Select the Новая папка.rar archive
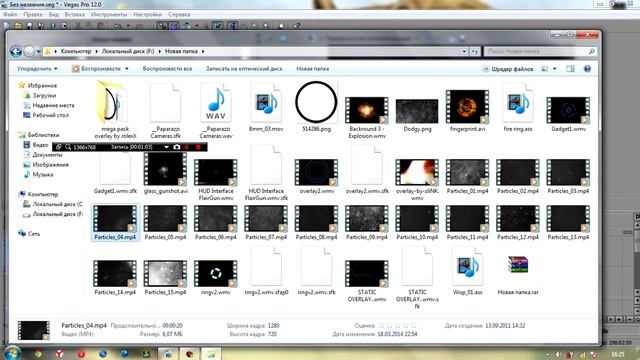The image size is (640, 360). (518, 274)
